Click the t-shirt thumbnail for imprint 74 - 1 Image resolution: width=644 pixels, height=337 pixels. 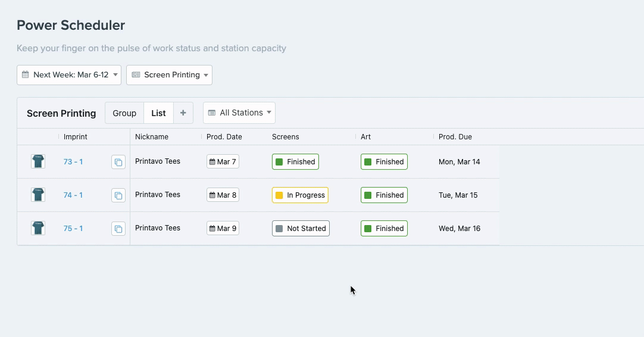[x=38, y=195]
